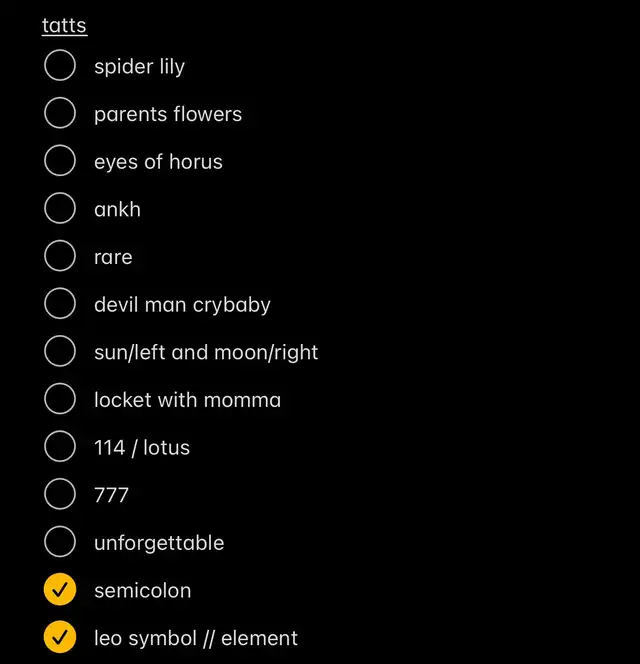Click the leo symbol // element text
The height and width of the screenshot is (664, 640).
pos(196,639)
